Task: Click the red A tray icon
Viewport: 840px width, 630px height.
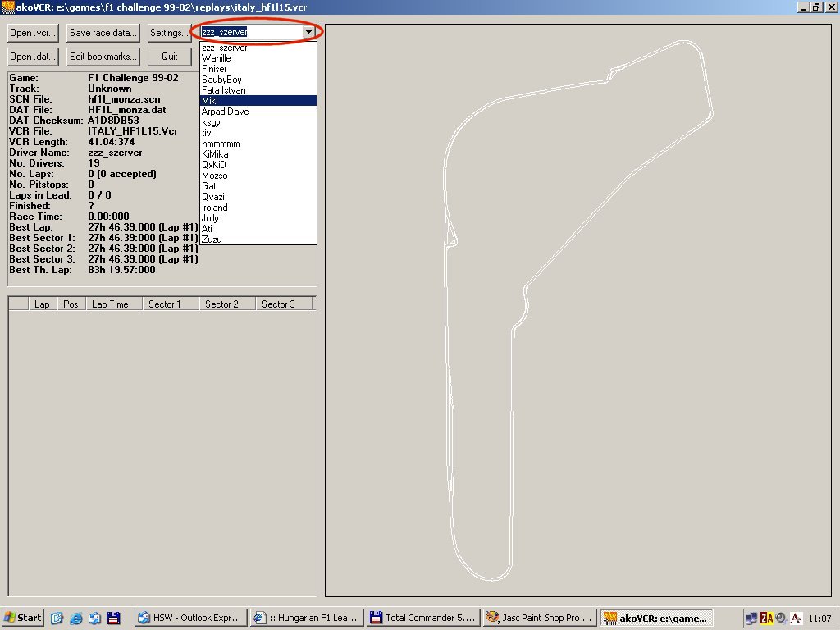Action: [x=796, y=619]
